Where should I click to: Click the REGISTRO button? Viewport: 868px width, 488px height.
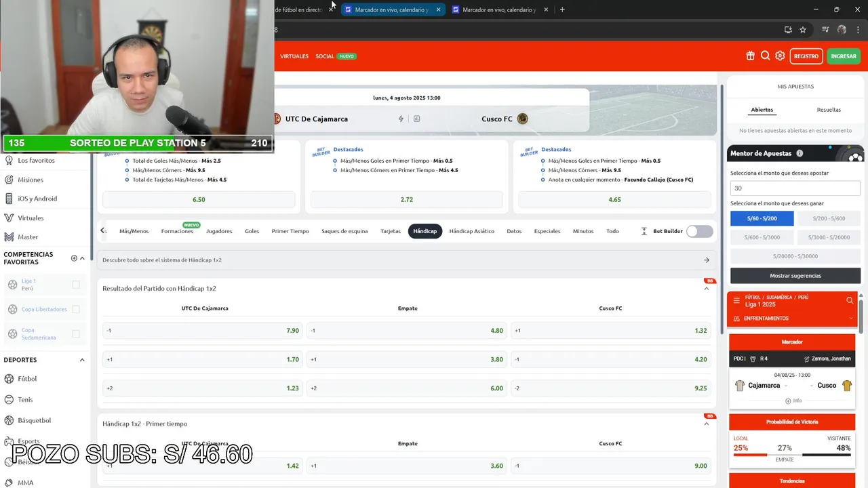[x=806, y=56]
